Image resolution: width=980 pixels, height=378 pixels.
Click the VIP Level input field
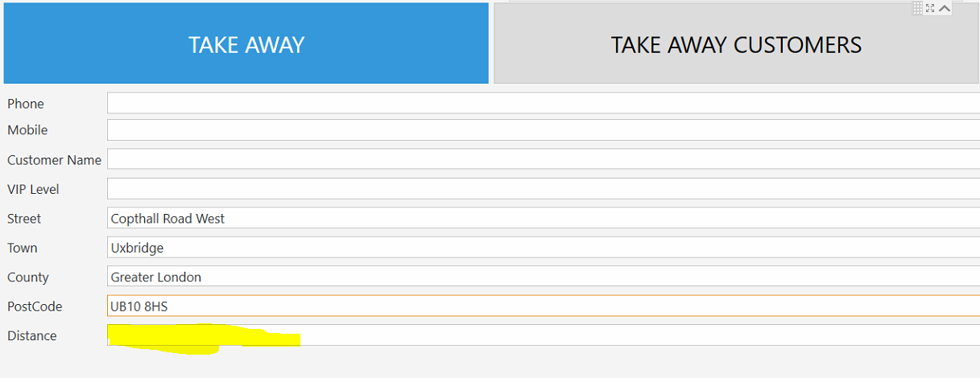[543, 189]
